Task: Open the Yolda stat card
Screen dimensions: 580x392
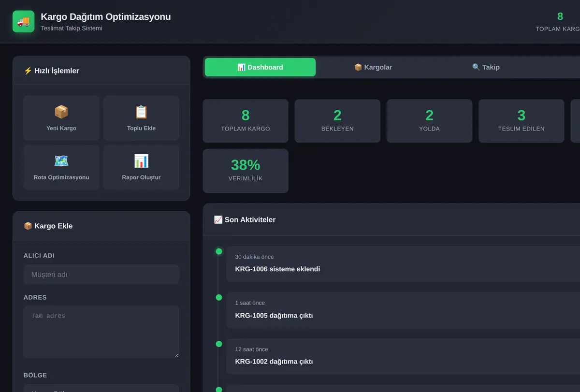Action: pos(429,121)
